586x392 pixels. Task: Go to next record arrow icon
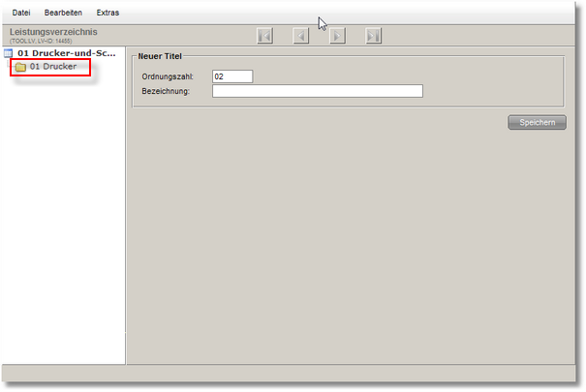point(337,36)
